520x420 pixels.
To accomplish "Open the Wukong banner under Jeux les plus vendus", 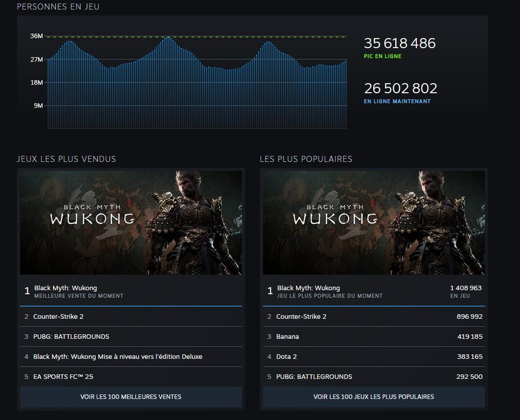I will click(x=131, y=223).
